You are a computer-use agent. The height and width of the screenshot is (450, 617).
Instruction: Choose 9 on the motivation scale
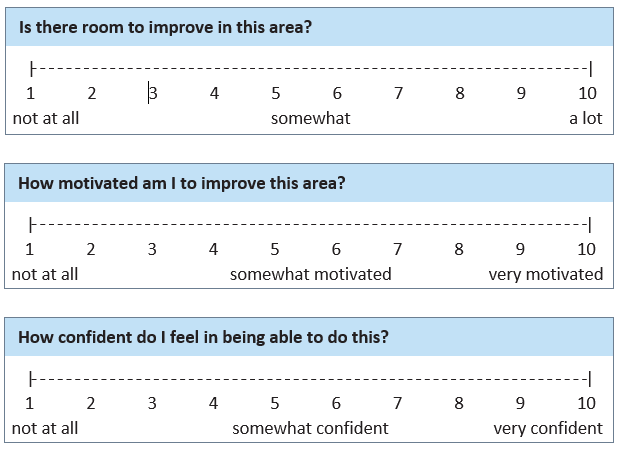point(520,249)
